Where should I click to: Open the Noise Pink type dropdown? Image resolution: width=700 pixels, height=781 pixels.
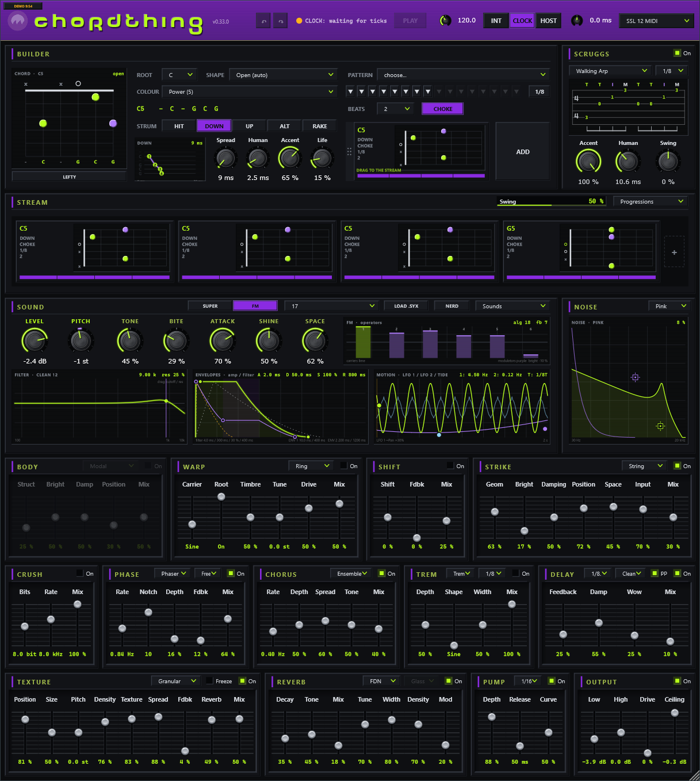pyautogui.click(x=668, y=306)
